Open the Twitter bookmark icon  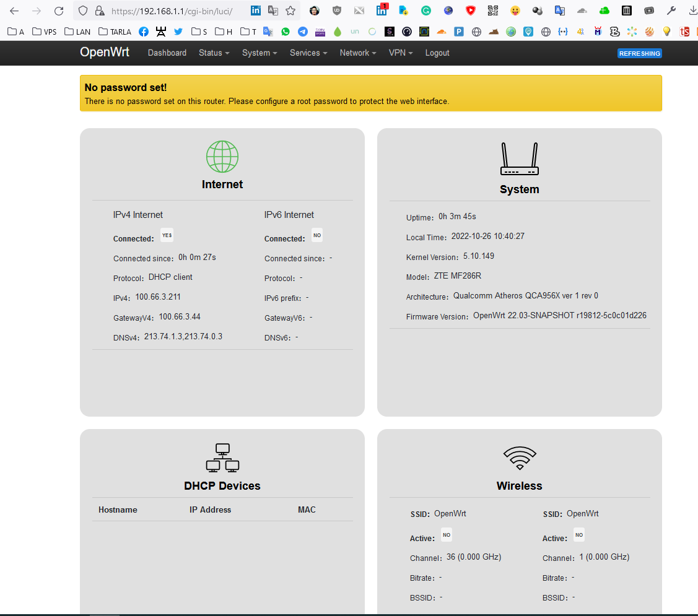(178, 32)
